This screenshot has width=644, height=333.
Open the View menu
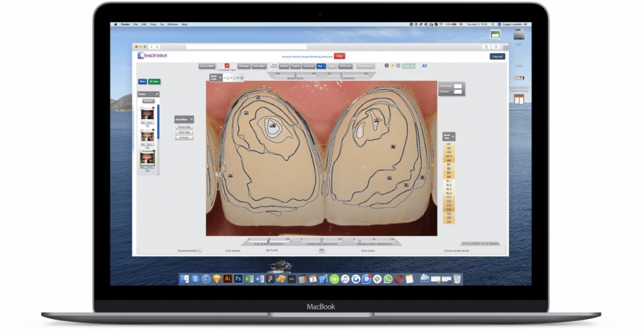(x=153, y=24)
